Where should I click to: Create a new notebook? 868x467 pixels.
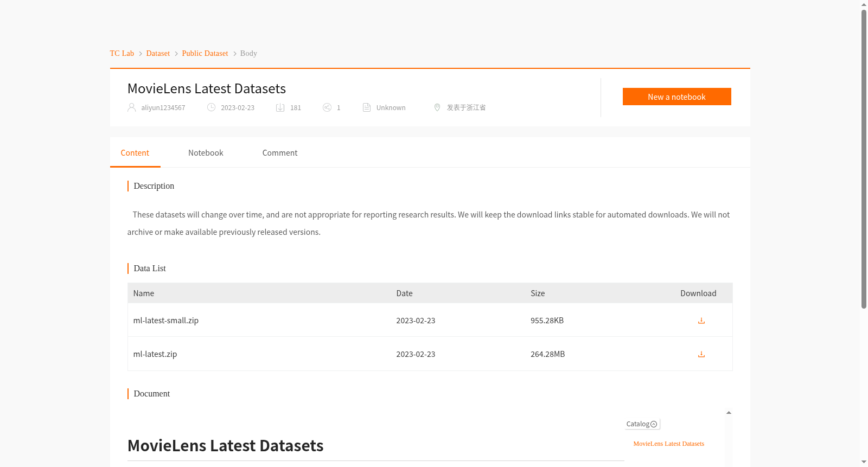coord(676,97)
